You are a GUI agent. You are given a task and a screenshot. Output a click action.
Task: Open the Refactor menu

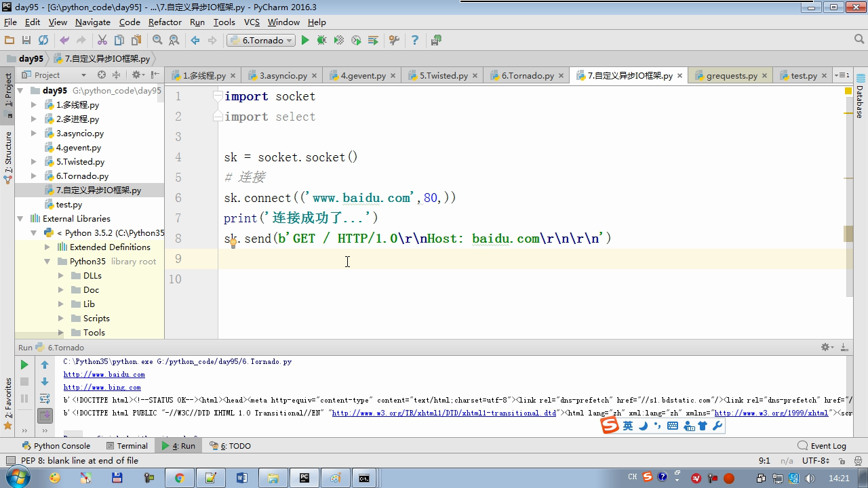[165, 22]
